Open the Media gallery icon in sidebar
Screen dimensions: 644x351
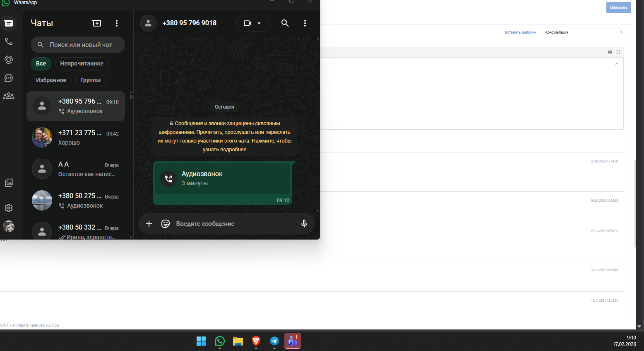[9, 183]
